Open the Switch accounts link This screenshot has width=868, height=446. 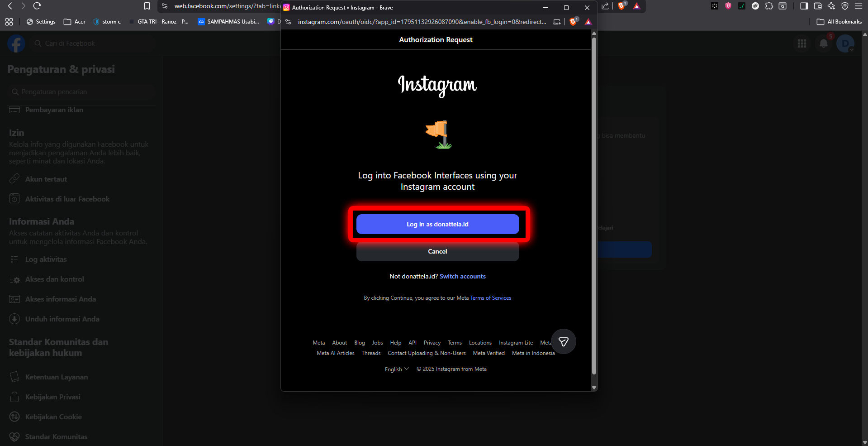click(x=462, y=276)
